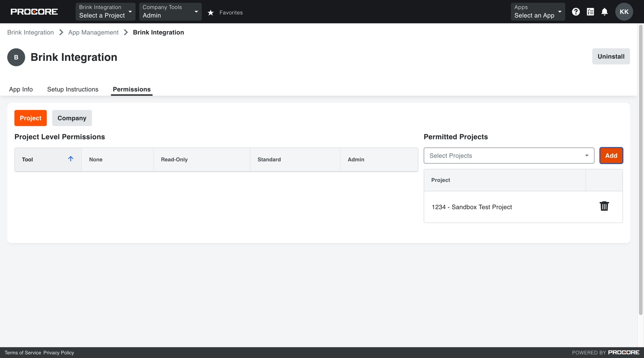The width and height of the screenshot is (644, 358).
Task: Go to App Management breadcrumb
Action: (x=93, y=32)
